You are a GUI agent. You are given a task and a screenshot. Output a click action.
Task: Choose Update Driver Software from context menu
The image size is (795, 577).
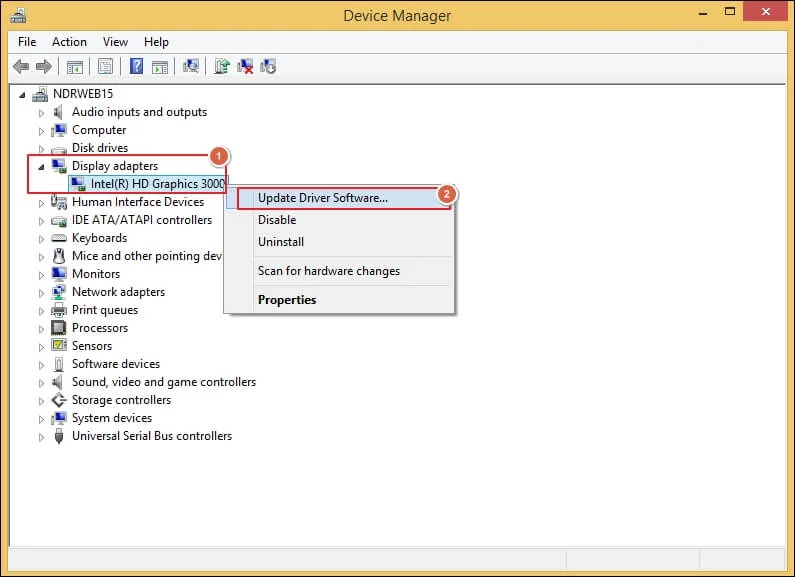[339, 198]
